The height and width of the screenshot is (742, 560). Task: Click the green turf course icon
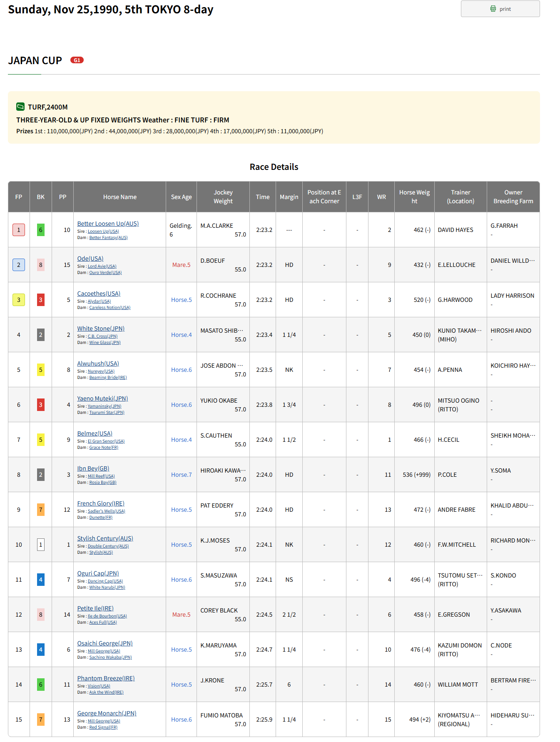(20, 107)
